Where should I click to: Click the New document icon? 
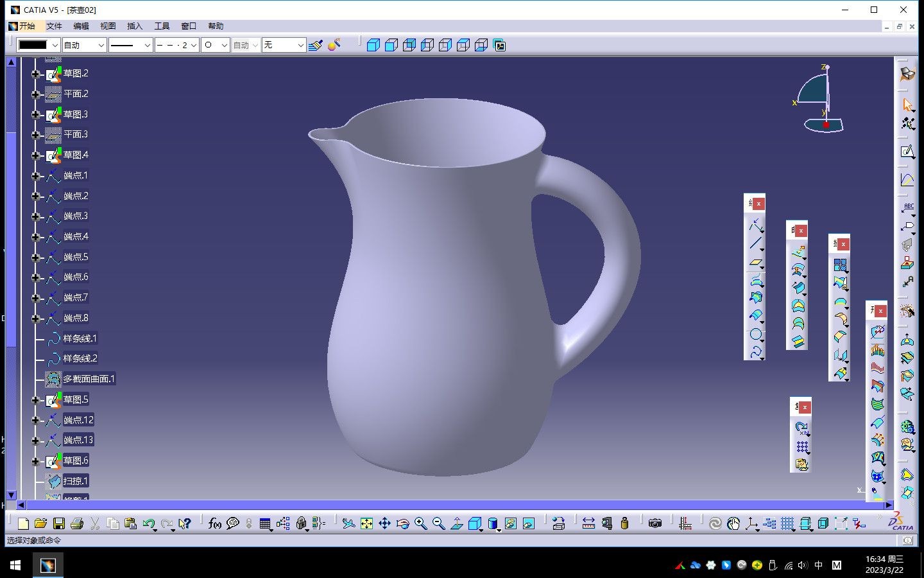(23, 523)
